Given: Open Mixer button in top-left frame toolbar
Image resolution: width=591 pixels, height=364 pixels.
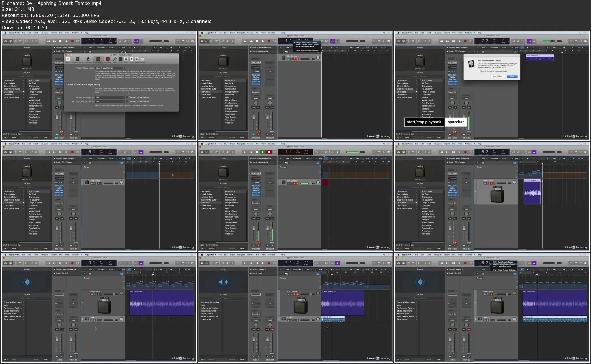Looking at the screenshot, I should pyautogui.click(x=31, y=41).
